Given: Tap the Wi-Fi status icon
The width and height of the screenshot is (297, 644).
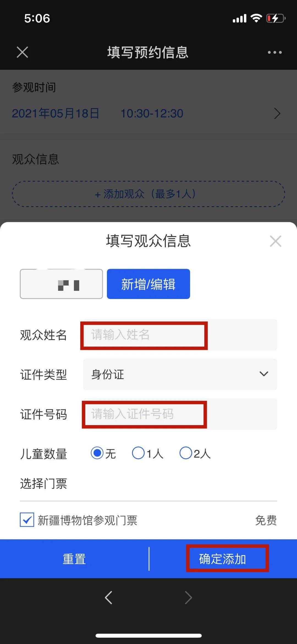Looking at the screenshot, I should (256, 18).
